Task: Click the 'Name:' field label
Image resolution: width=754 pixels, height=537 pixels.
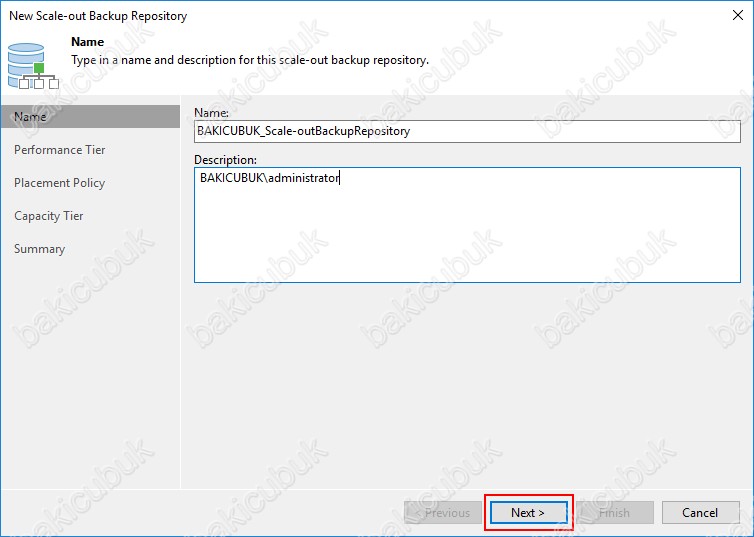Action: coord(212,112)
